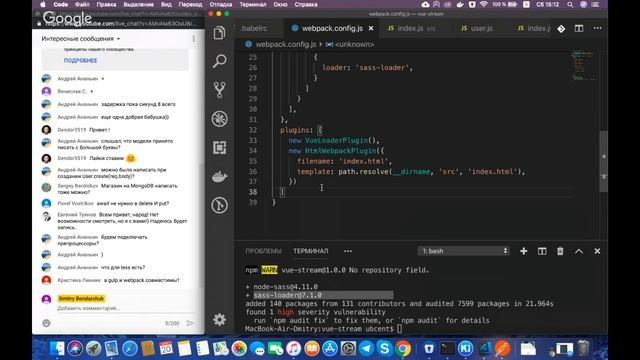Open the Справка menu

[306, 4]
